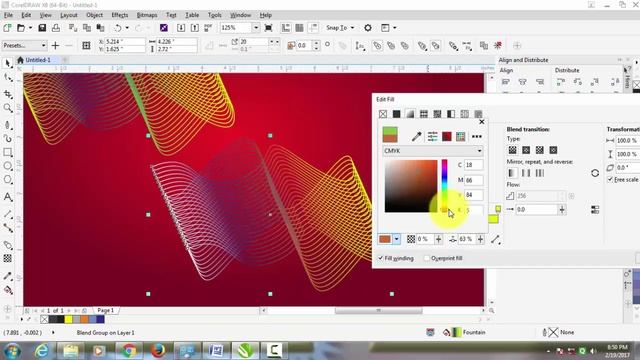Open the Tools menu
Viewport: 640px width, 360px height.
pyautogui.click(x=214, y=15)
